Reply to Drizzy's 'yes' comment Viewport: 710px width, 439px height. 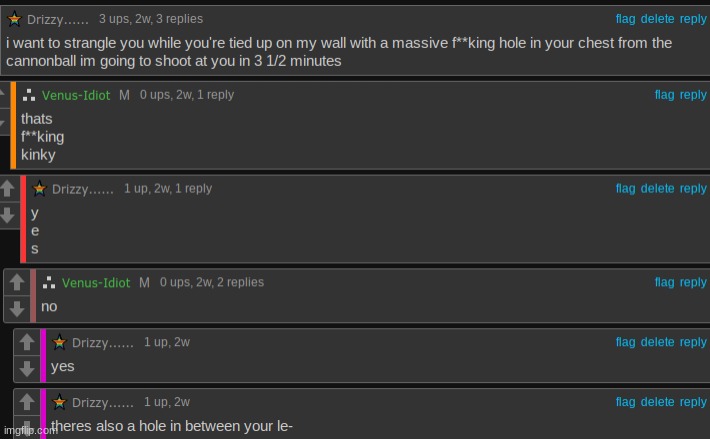click(x=693, y=342)
